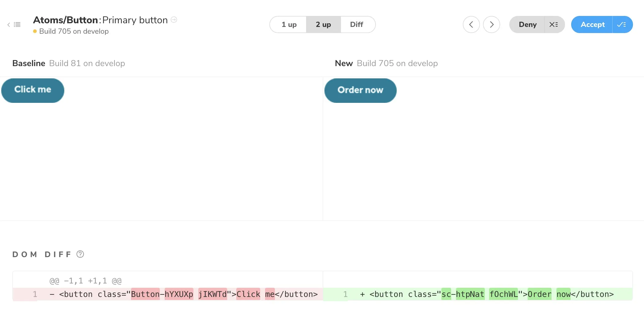This screenshot has height=311, width=644.
Task: Open the Baseline Build 81 on develop
Action: 87,63
